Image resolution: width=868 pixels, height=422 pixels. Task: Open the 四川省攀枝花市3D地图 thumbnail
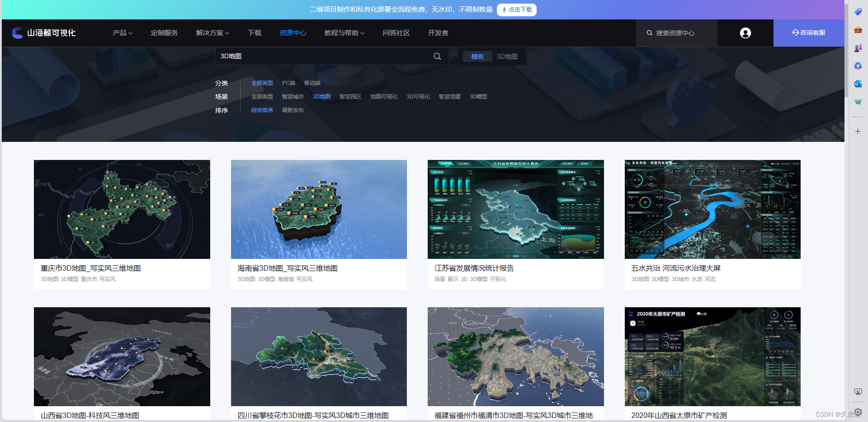pos(319,356)
